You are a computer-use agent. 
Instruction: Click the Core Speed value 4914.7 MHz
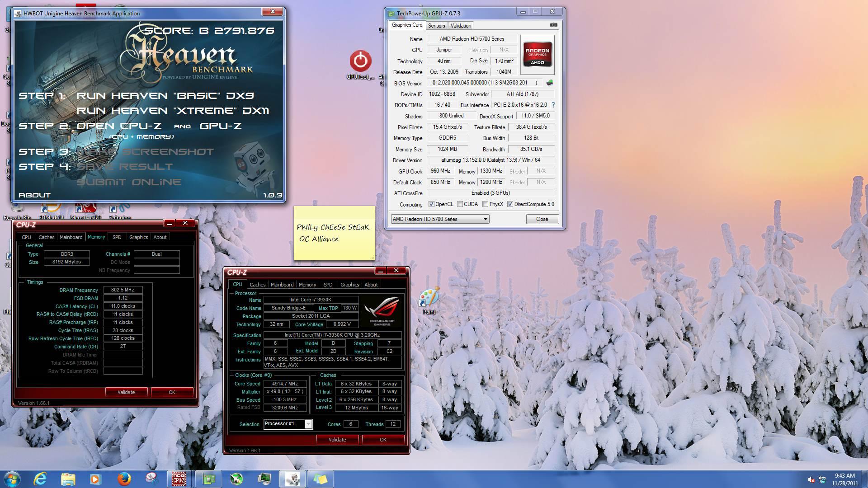pos(285,384)
